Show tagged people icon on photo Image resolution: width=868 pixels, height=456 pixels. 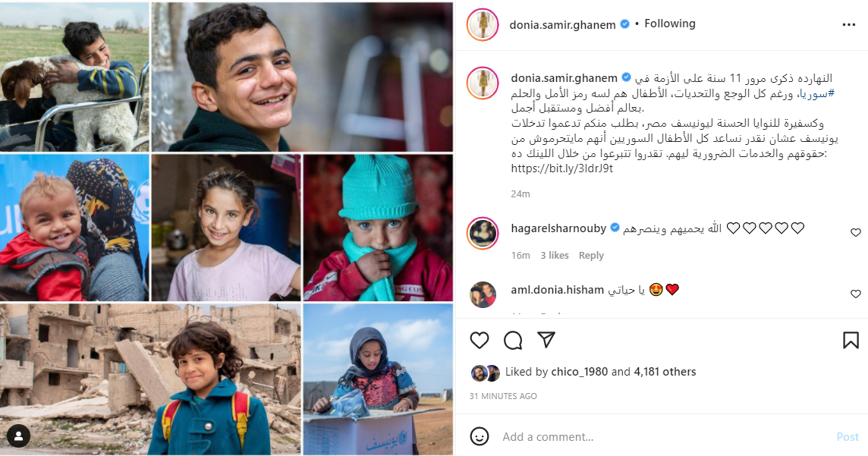[18, 436]
